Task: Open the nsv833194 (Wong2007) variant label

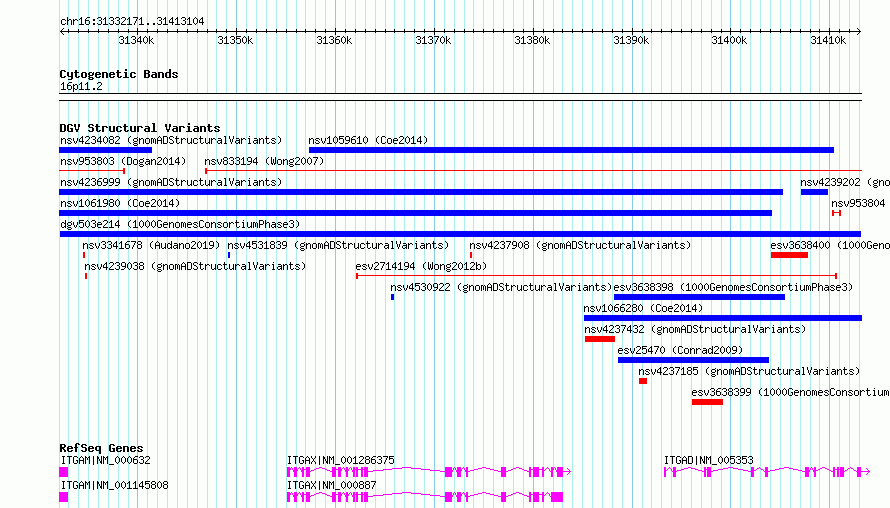Action: (264, 162)
